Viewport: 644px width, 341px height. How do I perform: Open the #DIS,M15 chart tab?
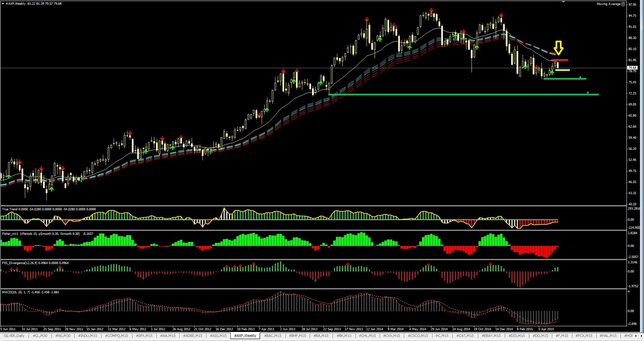(x=517, y=336)
